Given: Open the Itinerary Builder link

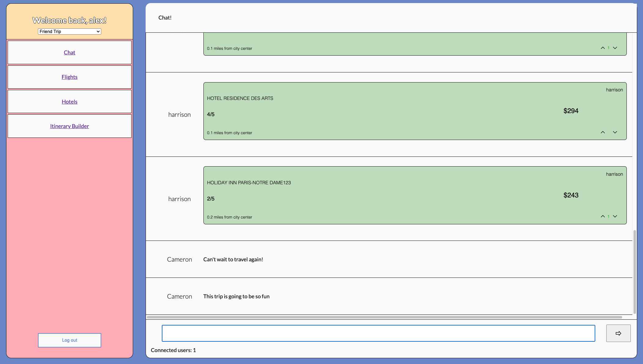Looking at the screenshot, I should point(69,126).
